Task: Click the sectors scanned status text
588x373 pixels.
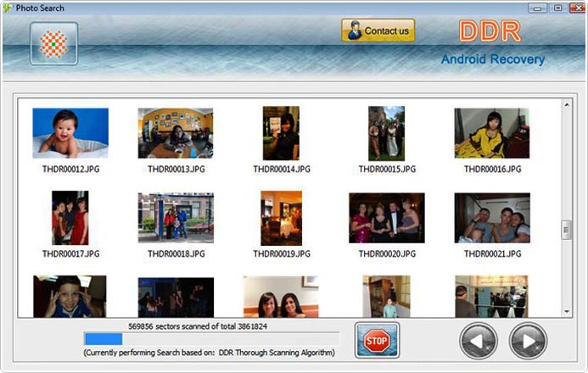Action: click(198, 326)
